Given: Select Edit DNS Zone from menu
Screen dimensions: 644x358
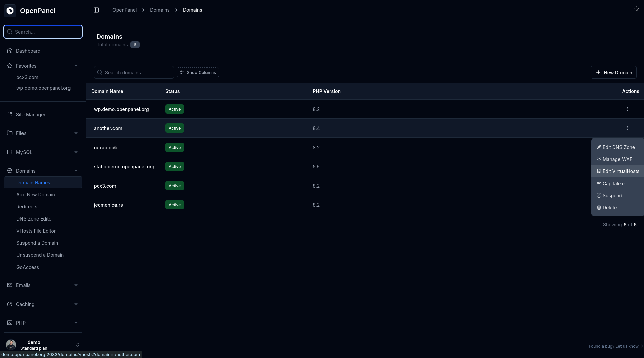Looking at the screenshot, I should [x=617, y=147].
